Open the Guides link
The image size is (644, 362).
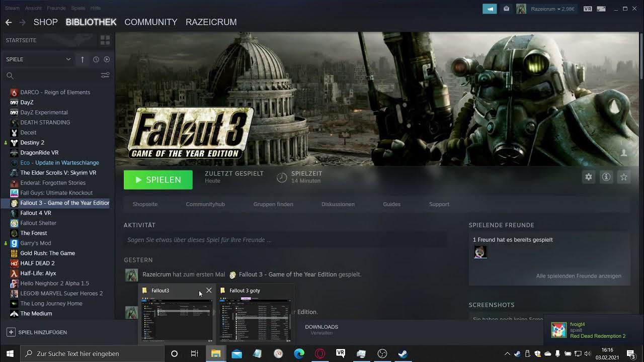(391, 204)
